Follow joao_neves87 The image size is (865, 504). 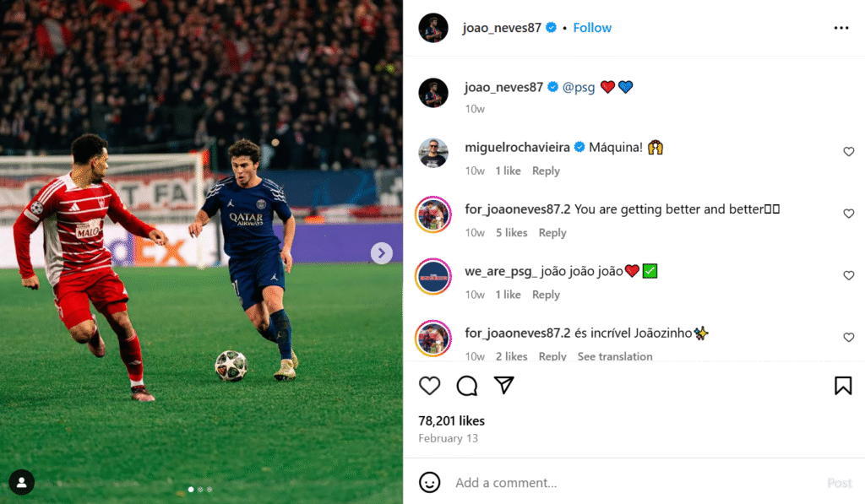[592, 28]
